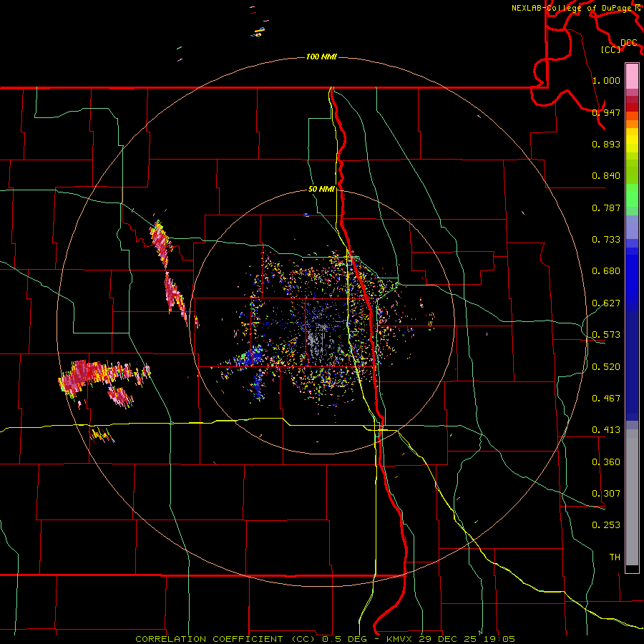Click the 0.893 scale value
The height and width of the screenshot is (644, 644).
pyautogui.click(x=606, y=144)
